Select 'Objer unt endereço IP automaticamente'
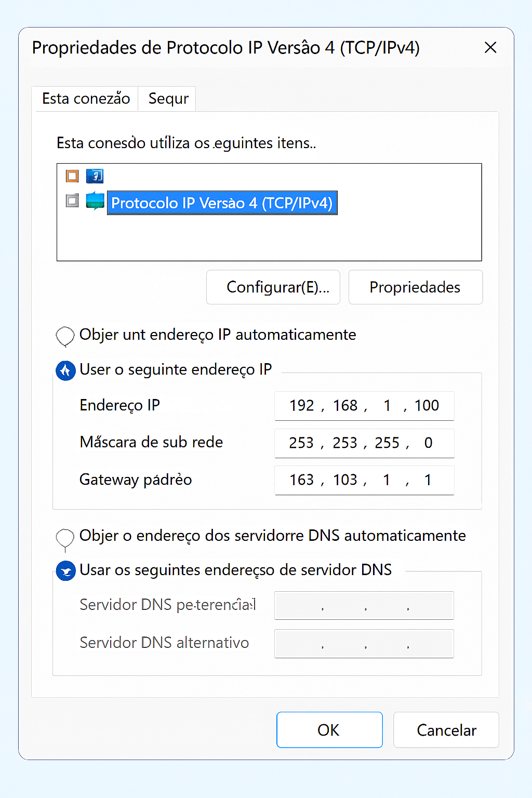This screenshot has height=798, width=532. coord(65,336)
